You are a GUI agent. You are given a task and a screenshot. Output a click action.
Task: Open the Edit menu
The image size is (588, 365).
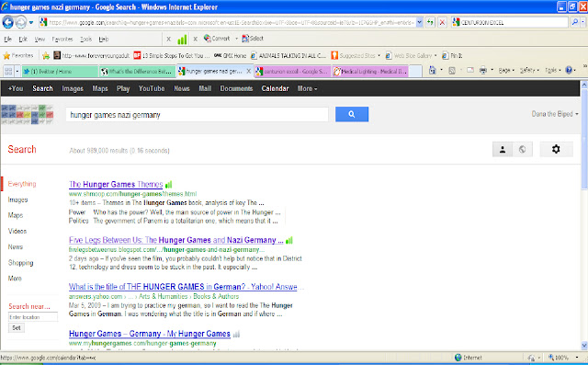(23, 39)
